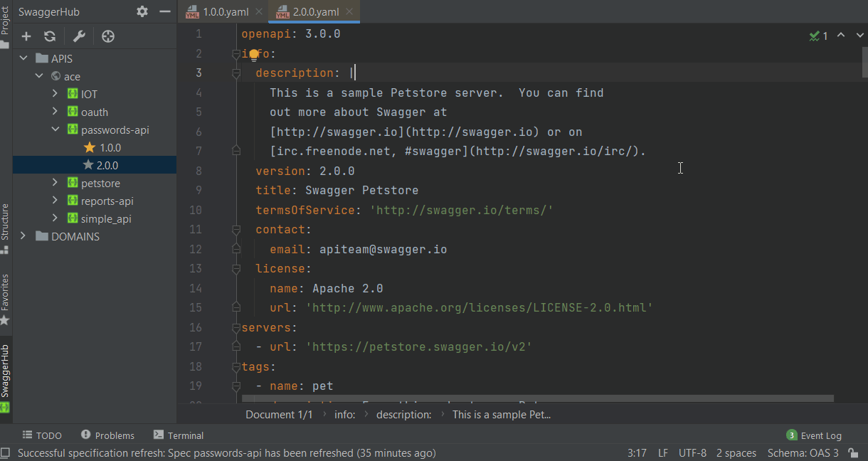Fold the description block on line 3

236,73
